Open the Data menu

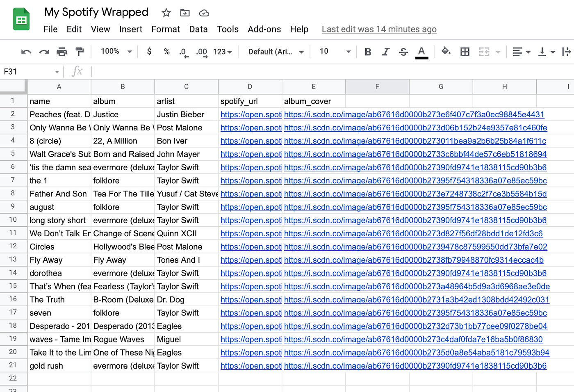click(x=198, y=29)
